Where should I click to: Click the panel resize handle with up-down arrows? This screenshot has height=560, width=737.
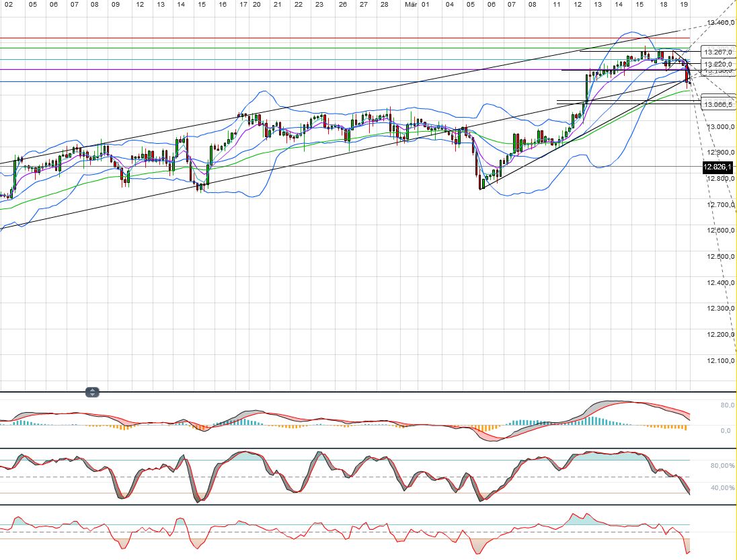(92, 393)
